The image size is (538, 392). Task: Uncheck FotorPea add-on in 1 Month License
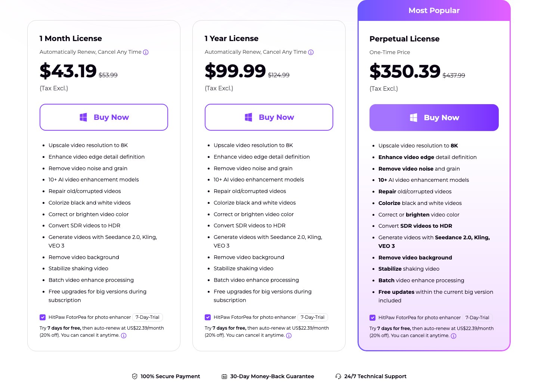click(43, 317)
